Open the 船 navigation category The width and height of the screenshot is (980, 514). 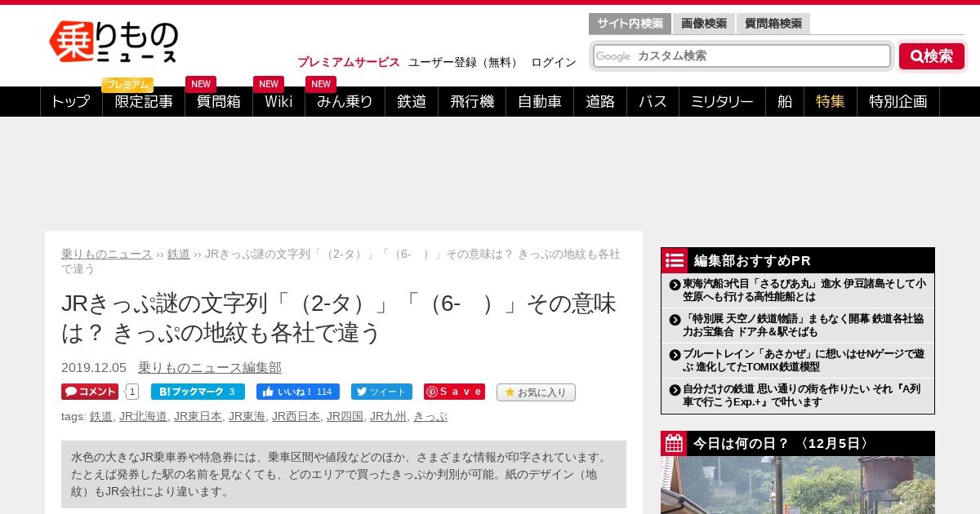(785, 102)
